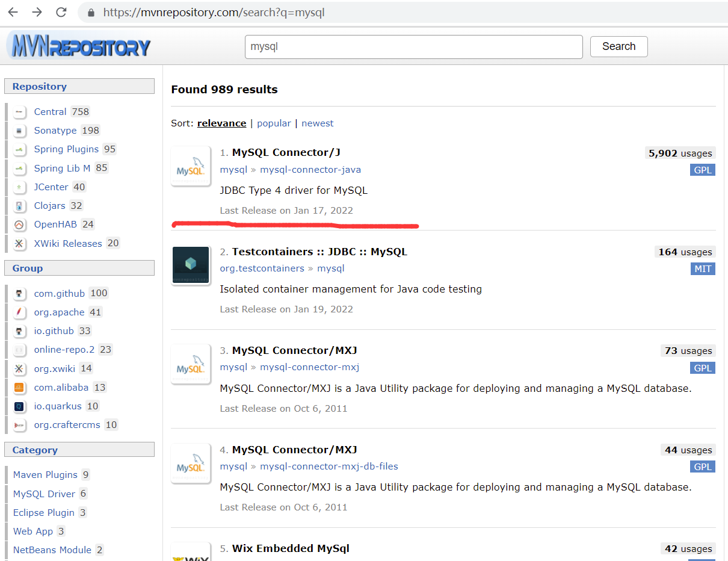Open the org.testcontainers group link
Screen dimensions: 728x561
[262, 268]
